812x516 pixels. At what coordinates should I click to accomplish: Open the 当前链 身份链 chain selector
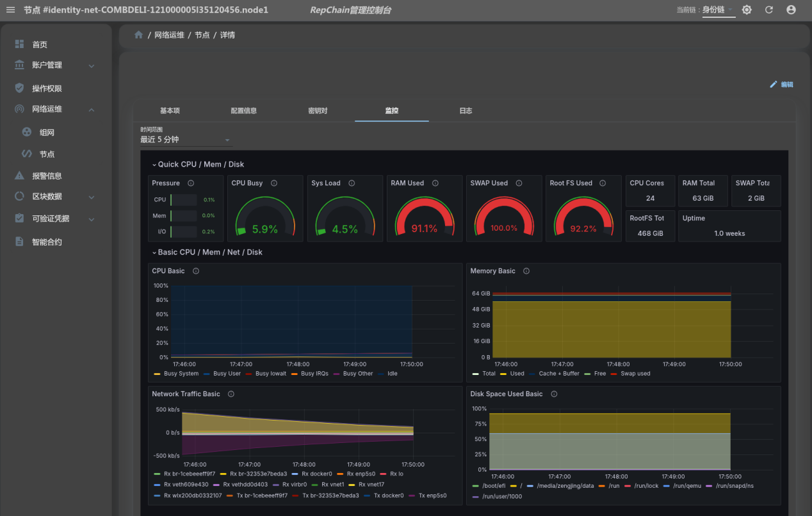(x=719, y=10)
